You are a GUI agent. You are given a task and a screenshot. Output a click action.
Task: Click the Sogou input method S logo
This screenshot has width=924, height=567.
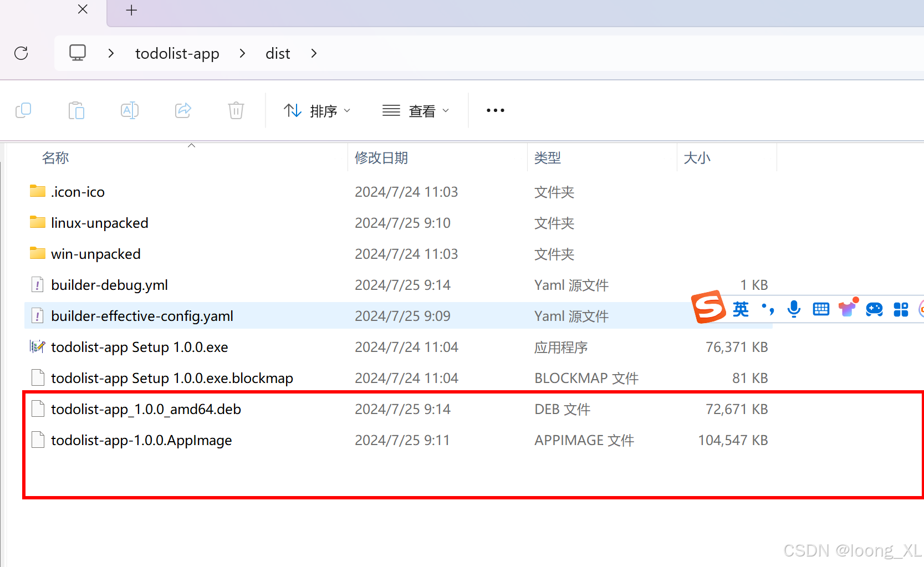(x=708, y=307)
